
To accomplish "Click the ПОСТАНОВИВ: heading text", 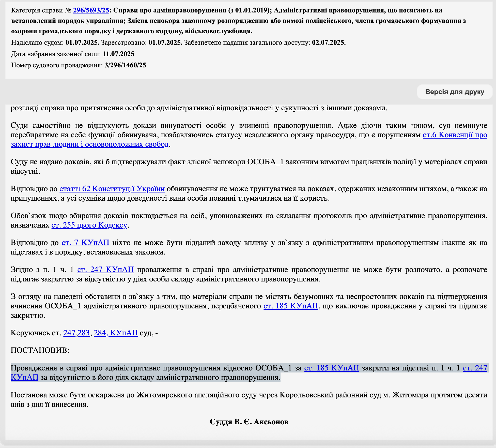I will click(x=40, y=351).
